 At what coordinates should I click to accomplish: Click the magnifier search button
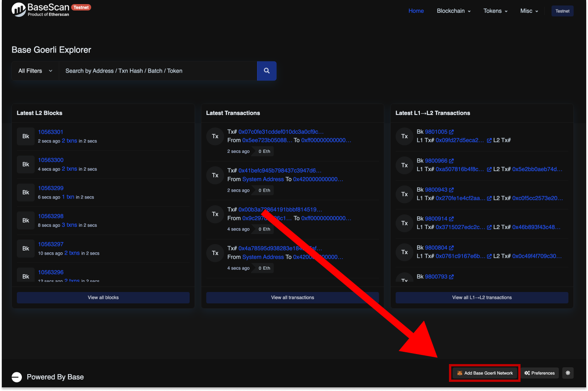click(267, 71)
